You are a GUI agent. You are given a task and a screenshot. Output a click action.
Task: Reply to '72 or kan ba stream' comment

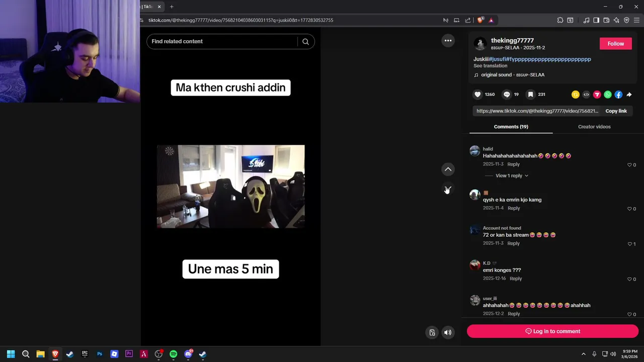click(x=513, y=243)
